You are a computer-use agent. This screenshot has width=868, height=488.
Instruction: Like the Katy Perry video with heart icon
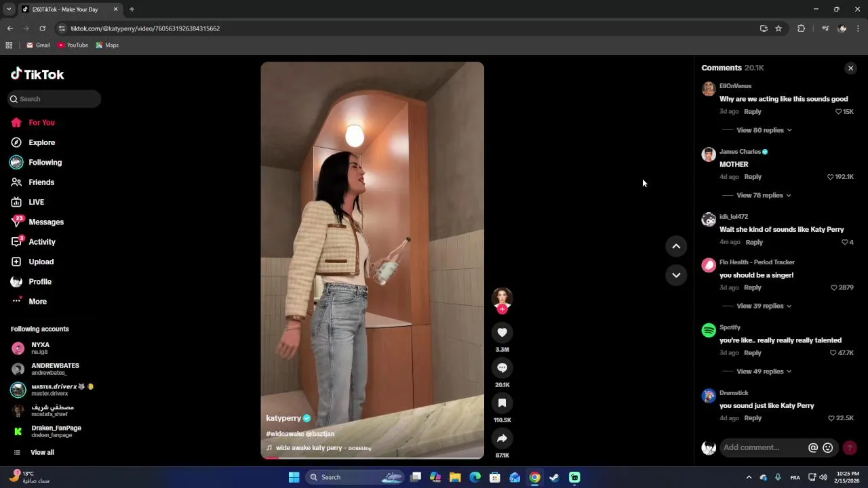pos(502,332)
